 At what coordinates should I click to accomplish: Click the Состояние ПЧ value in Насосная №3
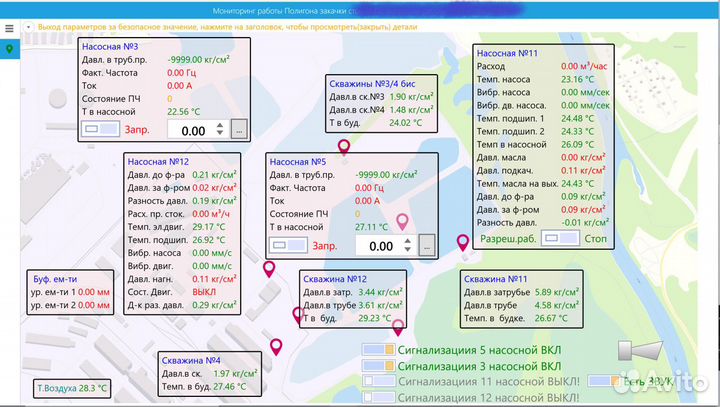tap(169, 99)
